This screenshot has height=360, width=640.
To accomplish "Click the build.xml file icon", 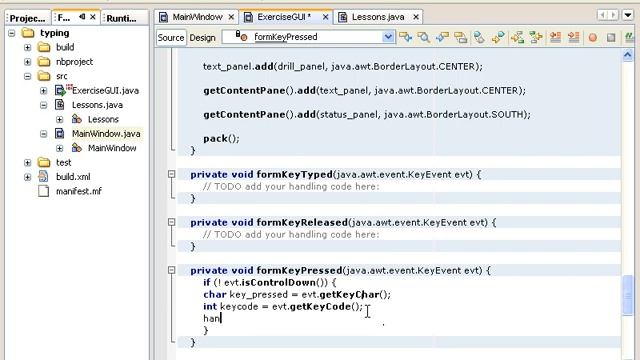I will click(x=43, y=176).
